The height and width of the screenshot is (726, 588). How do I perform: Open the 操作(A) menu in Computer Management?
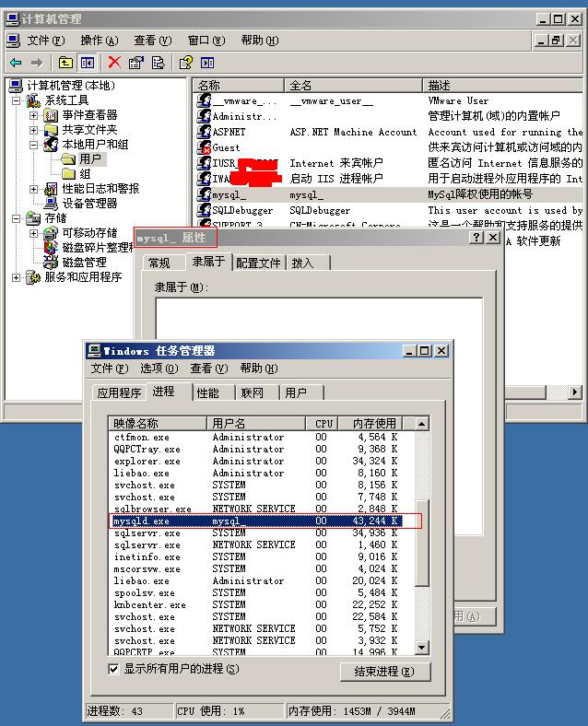[100, 41]
